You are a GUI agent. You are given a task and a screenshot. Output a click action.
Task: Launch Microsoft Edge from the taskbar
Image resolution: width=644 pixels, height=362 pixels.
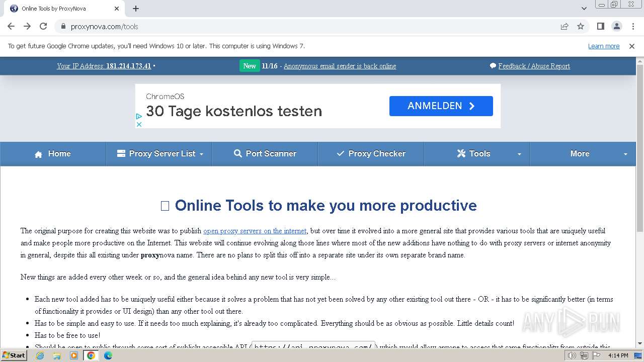[108, 355]
